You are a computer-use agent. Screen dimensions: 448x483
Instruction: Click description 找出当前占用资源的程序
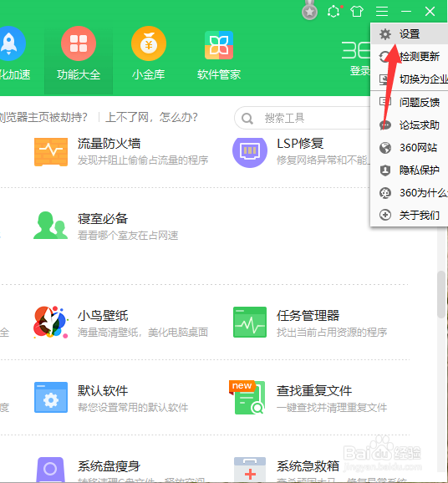pyautogui.click(x=332, y=333)
